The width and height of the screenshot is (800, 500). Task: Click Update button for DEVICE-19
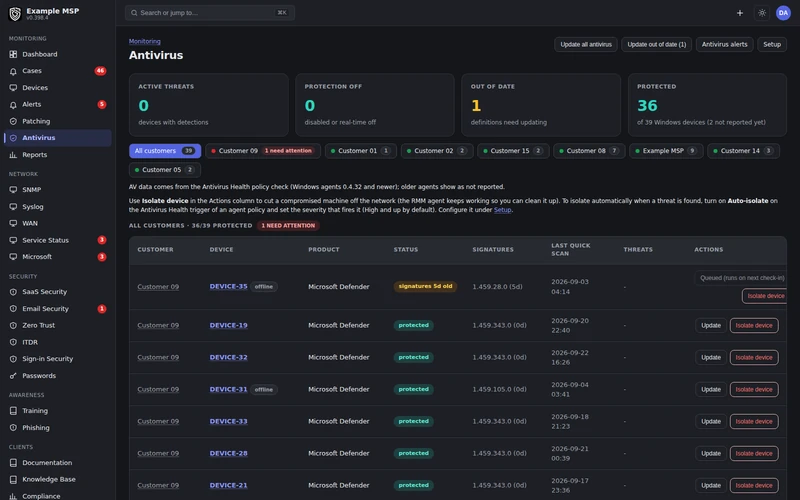pyautogui.click(x=710, y=326)
